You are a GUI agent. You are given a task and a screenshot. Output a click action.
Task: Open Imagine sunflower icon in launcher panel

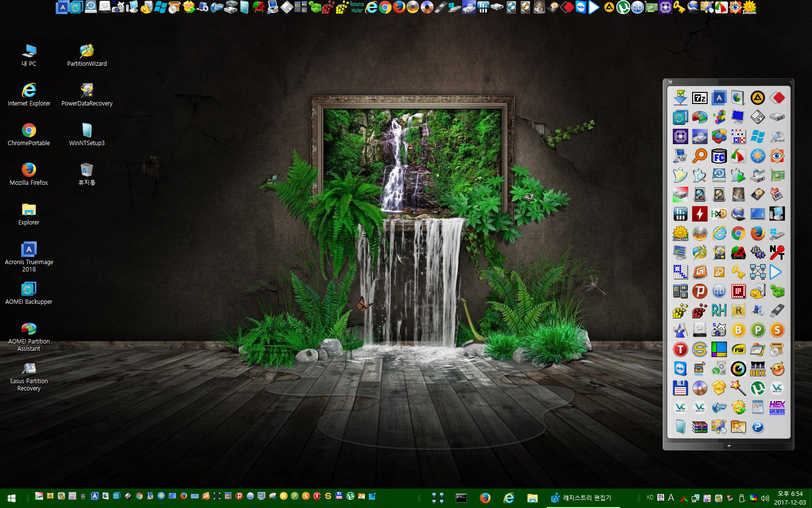(680, 233)
